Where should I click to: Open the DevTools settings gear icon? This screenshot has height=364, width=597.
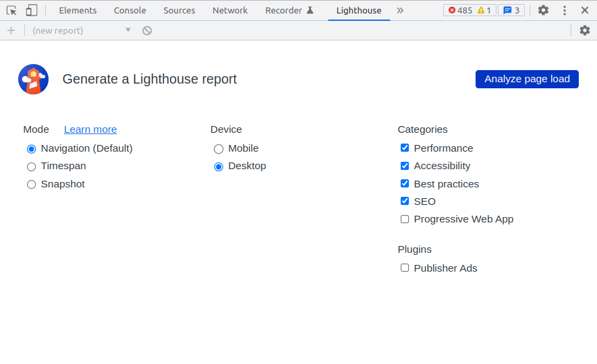tap(543, 10)
